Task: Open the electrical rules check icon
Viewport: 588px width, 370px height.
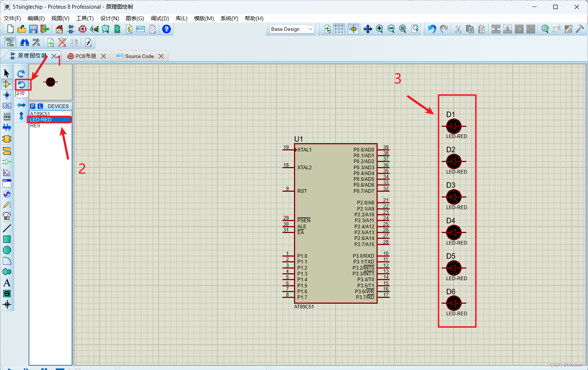Action: pyautogui.click(x=88, y=43)
